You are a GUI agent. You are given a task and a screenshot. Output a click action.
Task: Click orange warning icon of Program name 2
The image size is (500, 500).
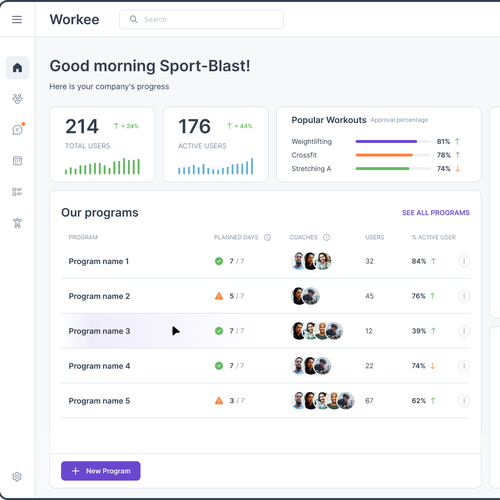[219, 296]
